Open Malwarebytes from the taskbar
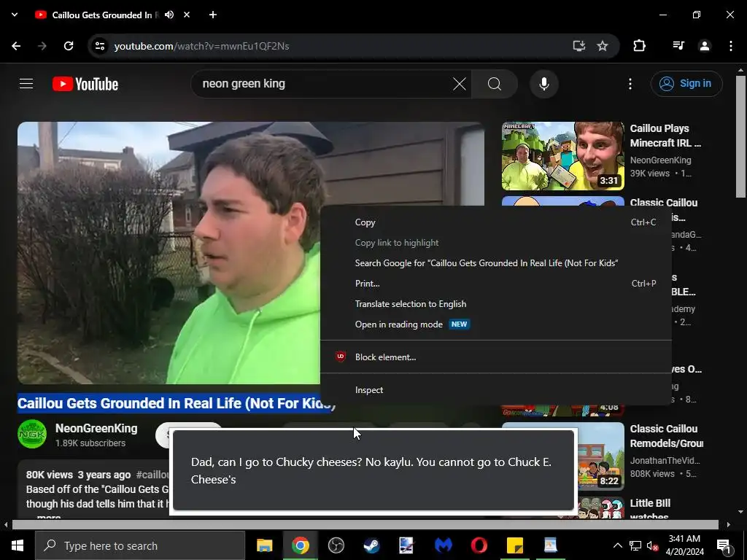 pyautogui.click(x=443, y=545)
